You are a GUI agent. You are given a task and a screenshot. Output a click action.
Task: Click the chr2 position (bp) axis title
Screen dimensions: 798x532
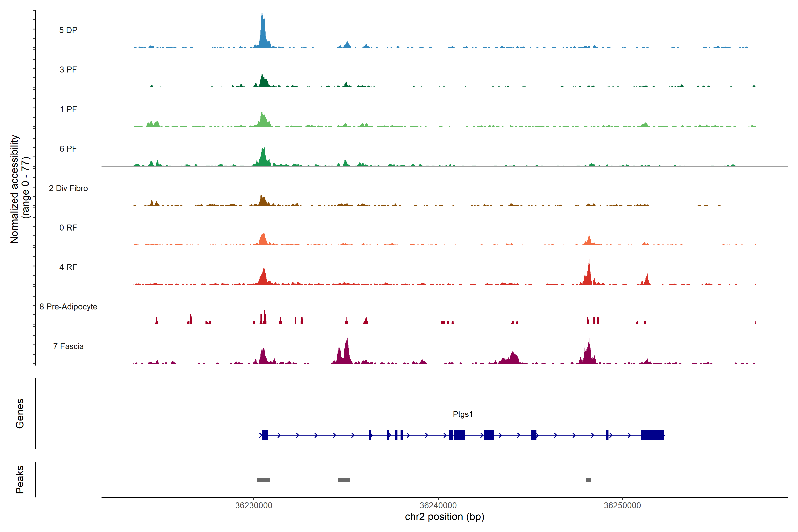[444, 517]
